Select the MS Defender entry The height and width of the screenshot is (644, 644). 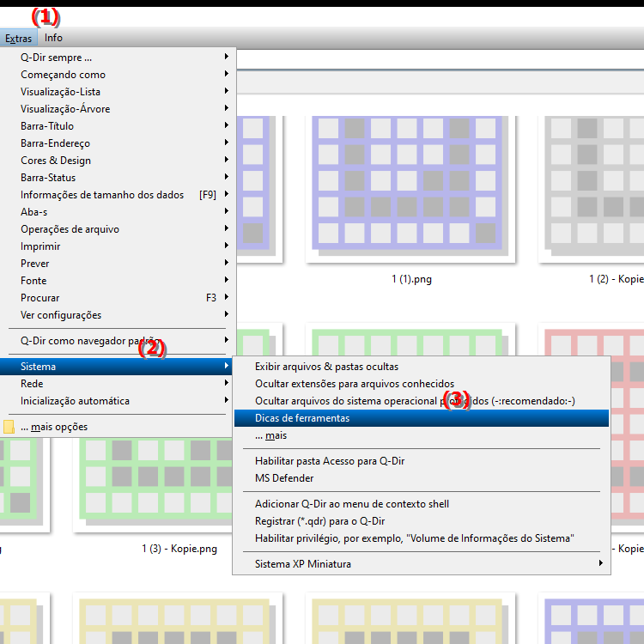coord(422,478)
